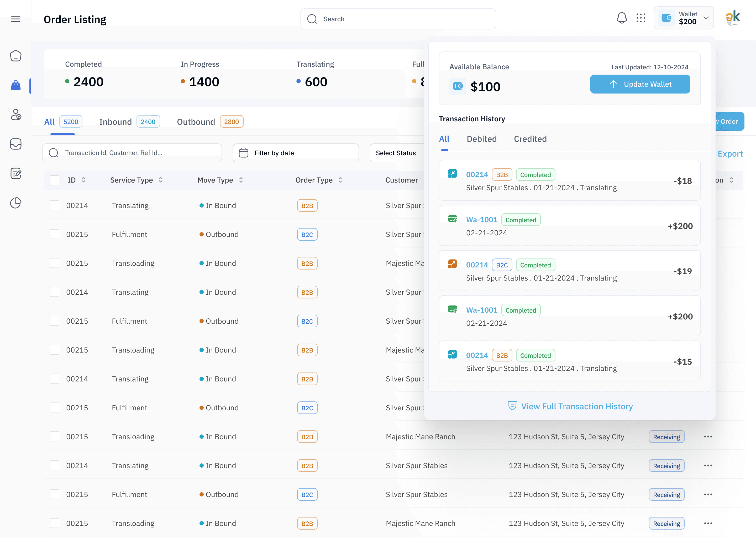The image size is (756, 538).
Task: Sort by ID column arrows
Action: coord(83,180)
